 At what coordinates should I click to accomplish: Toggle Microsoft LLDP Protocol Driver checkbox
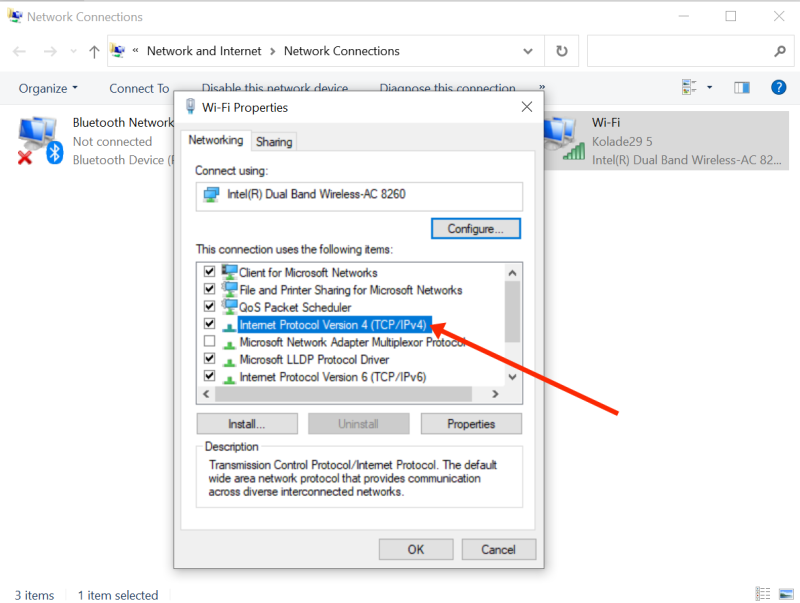coord(209,358)
